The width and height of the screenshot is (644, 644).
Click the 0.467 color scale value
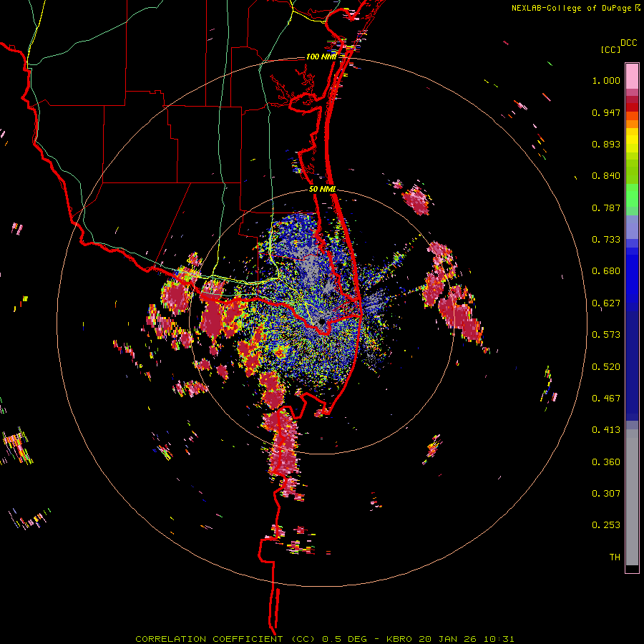[x=606, y=399]
